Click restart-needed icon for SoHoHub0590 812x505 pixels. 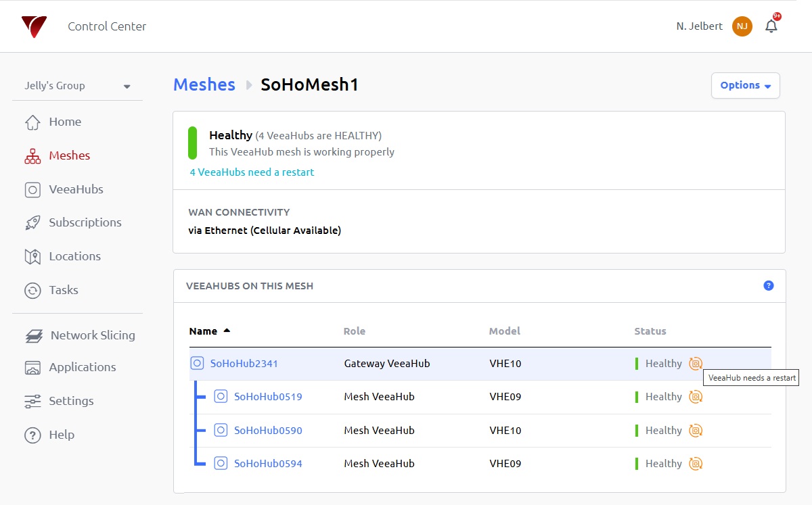tap(696, 431)
